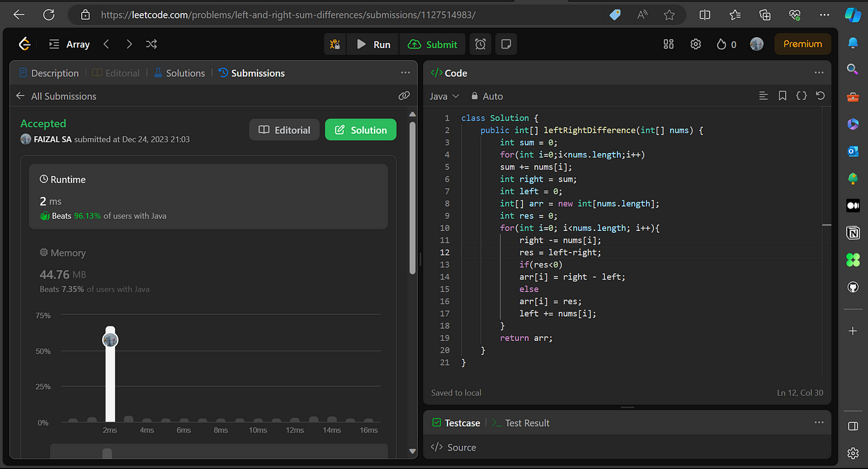The height and width of the screenshot is (469, 868).
Task: Open sidebar notifications bell
Action: point(853,42)
